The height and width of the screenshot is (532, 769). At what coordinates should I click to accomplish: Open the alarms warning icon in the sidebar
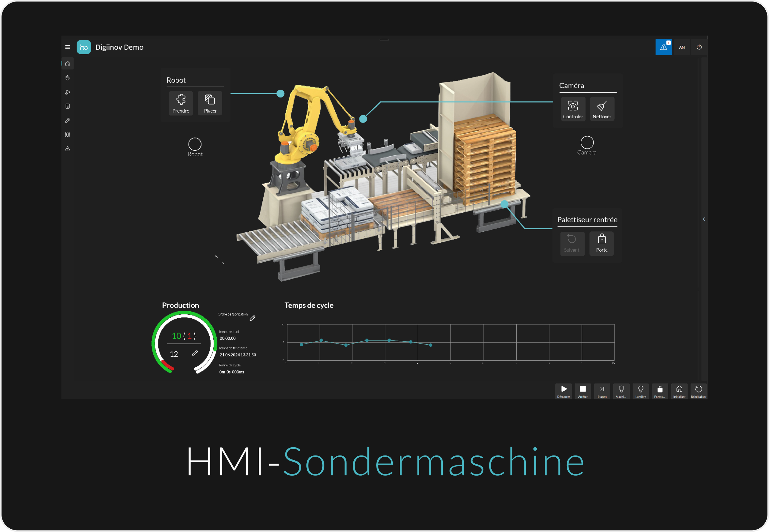click(67, 148)
